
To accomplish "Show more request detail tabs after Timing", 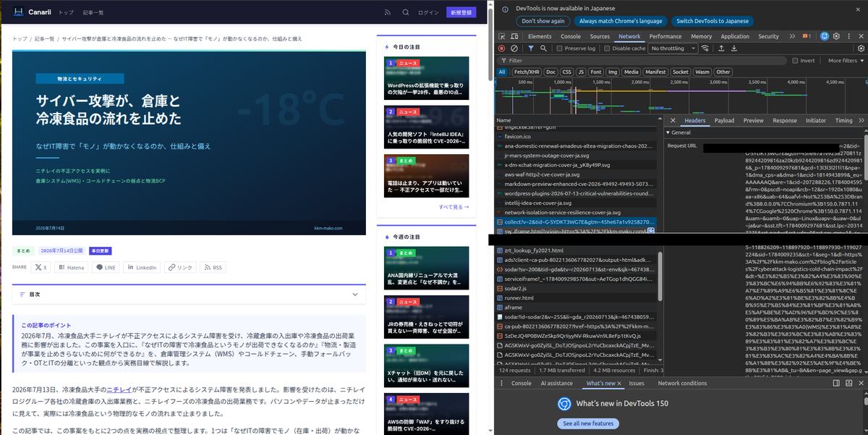I will point(862,121).
